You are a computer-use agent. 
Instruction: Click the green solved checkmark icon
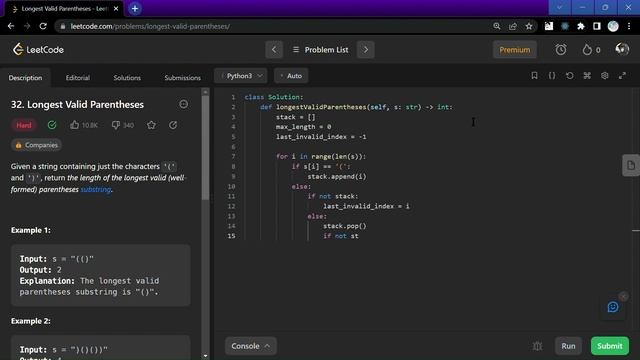click(52, 125)
